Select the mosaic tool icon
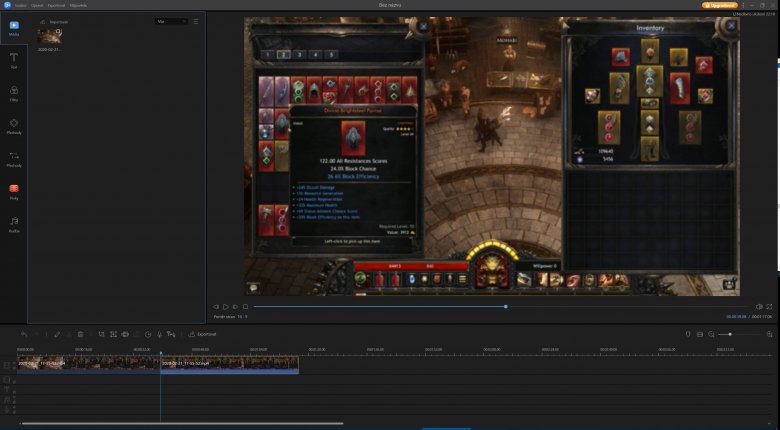This screenshot has width=780, height=430. (113, 334)
